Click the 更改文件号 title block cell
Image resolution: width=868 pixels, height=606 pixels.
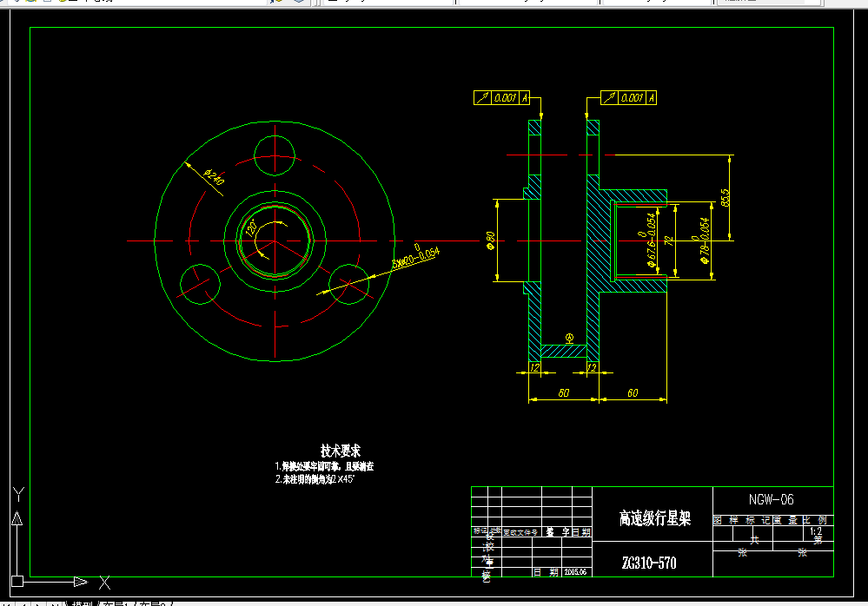[520, 532]
